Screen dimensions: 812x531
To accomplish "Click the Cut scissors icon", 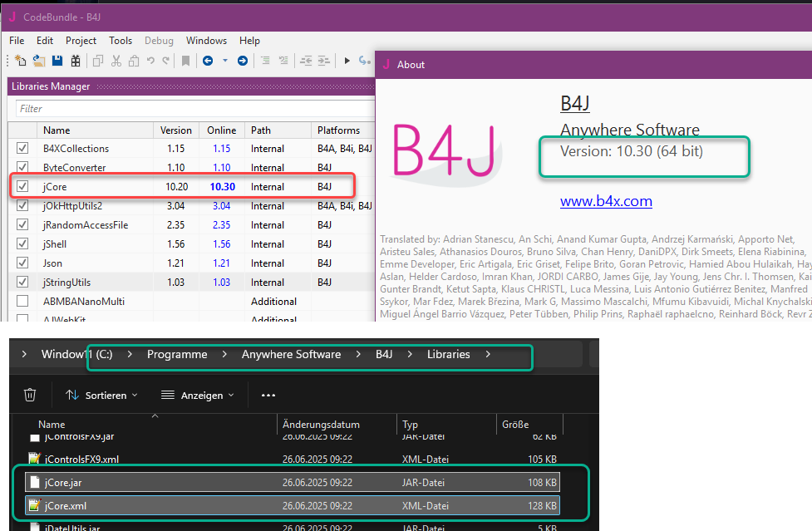I will pyautogui.click(x=116, y=61).
